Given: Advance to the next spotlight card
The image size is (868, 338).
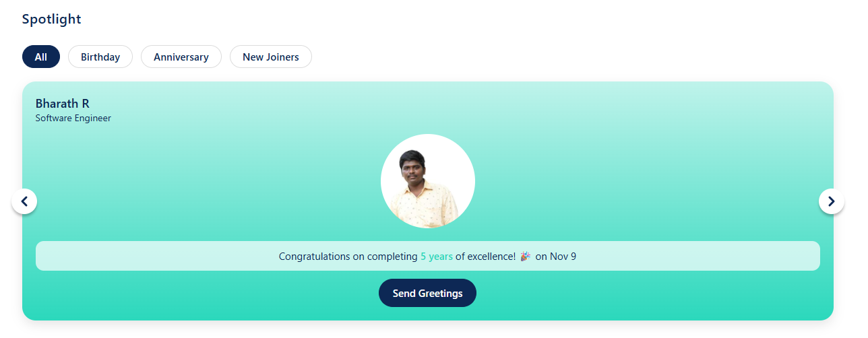Looking at the screenshot, I should tap(831, 201).
